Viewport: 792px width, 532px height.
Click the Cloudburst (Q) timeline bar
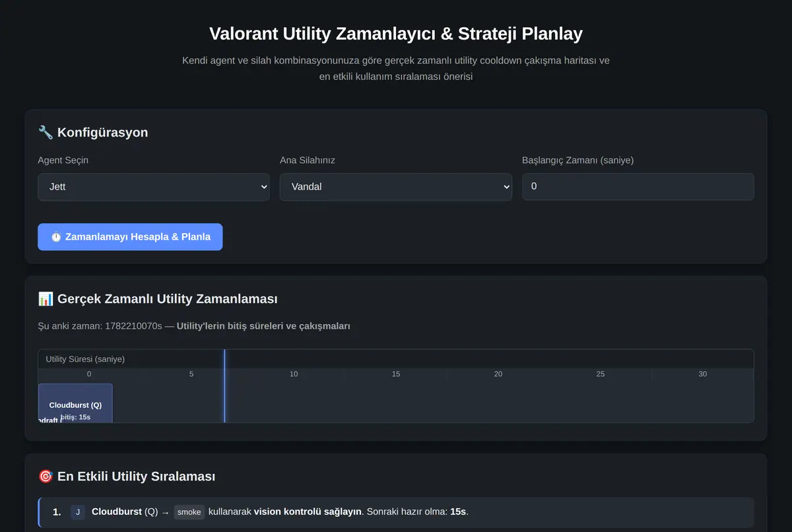tap(75, 403)
